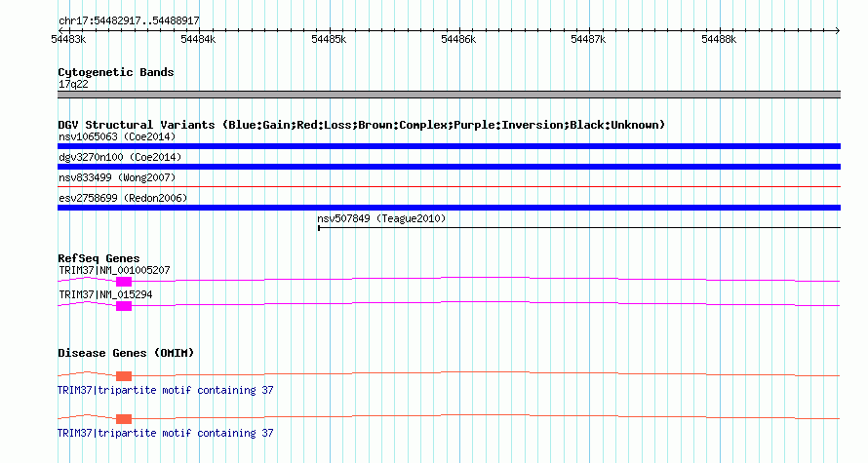The height and width of the screenshot is (463, 868).
Task: Select the magenta exon box of NM_015294
Action: 124,306
